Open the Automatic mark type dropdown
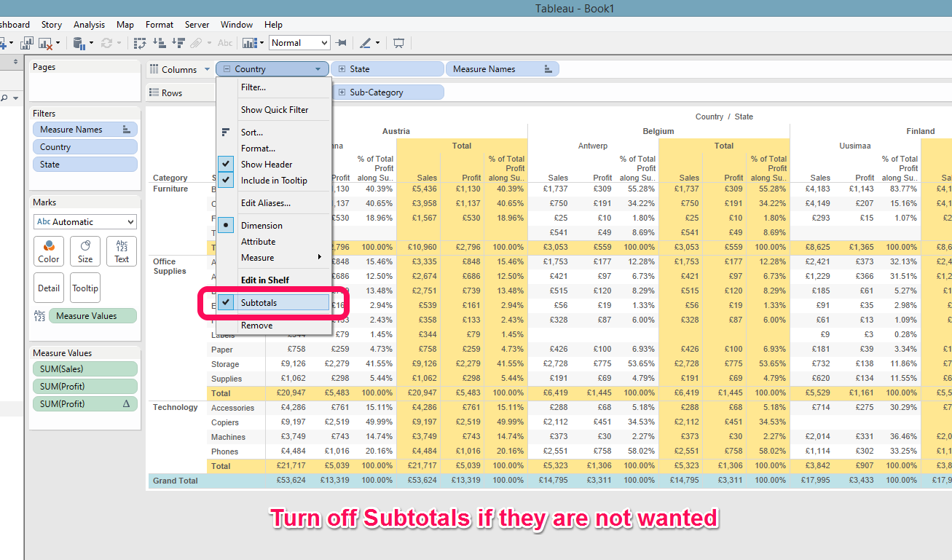 coord(130,222)
